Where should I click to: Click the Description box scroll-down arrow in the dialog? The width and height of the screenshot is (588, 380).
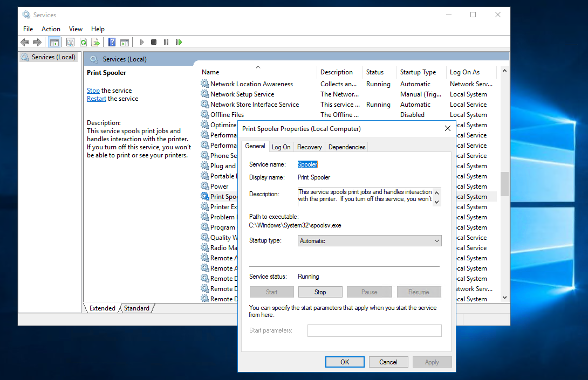436,202
